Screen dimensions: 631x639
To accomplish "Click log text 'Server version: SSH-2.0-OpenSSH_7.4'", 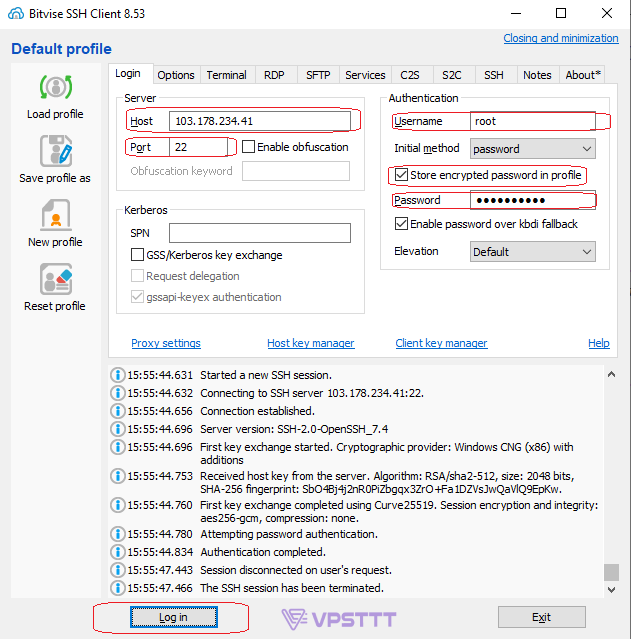I will click(294, 429).
